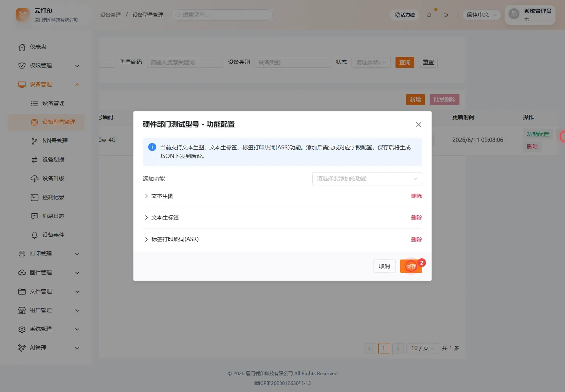Select the 控制记录 menu item
This screenshot has height=392, width=565.
coord(47,198)
